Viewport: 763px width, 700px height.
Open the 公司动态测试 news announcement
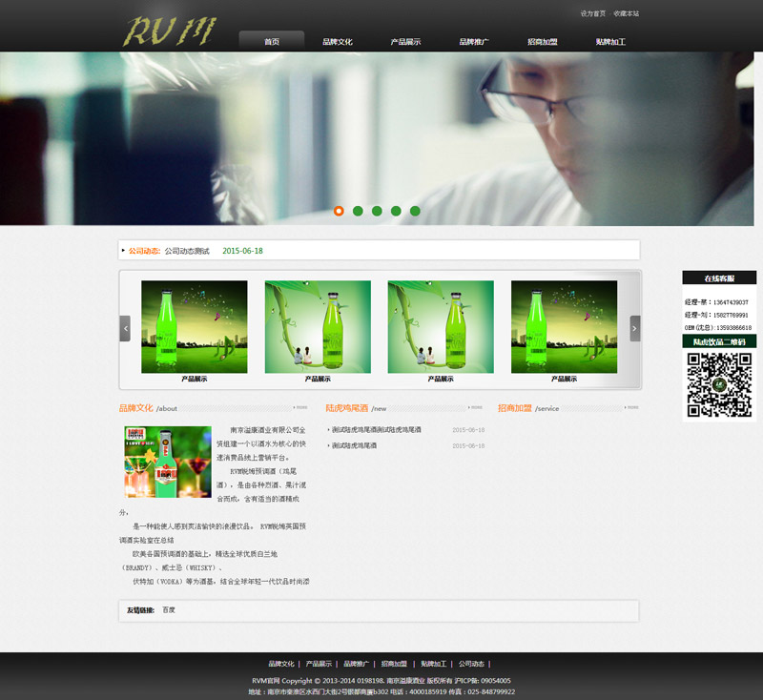pyautogui.click(x=187, y=251)
